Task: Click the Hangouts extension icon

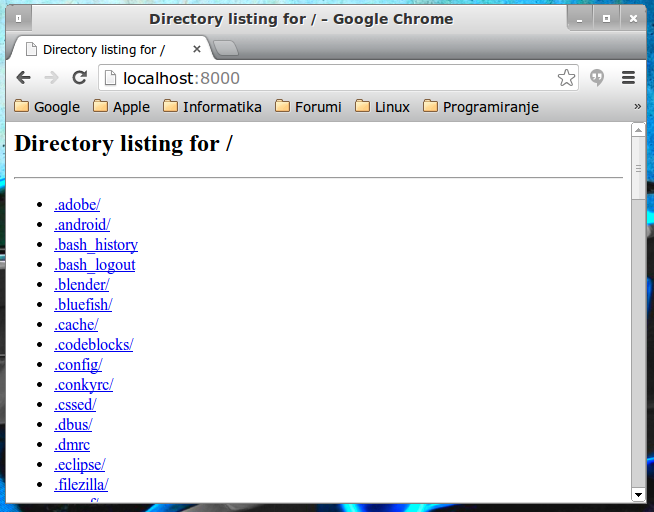Action: 597,78
